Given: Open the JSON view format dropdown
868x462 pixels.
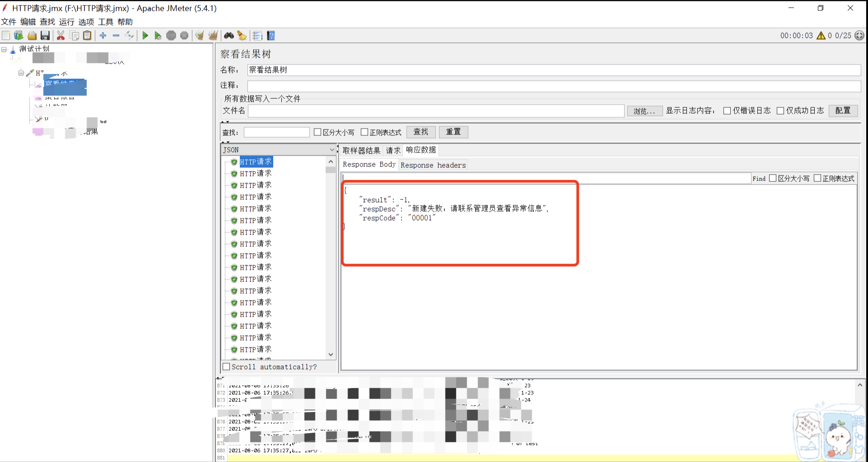Looking at the screenshot, I should [x=332, y=149].
